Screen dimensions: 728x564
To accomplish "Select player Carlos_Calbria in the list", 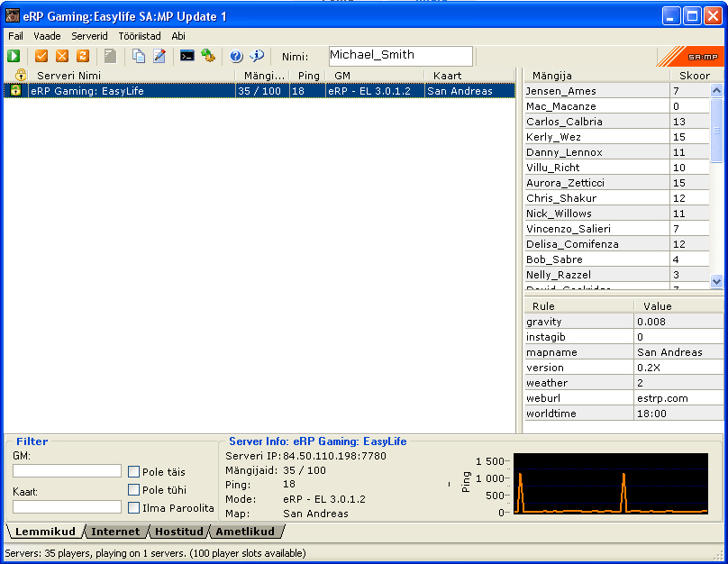I will coord(617,122).
